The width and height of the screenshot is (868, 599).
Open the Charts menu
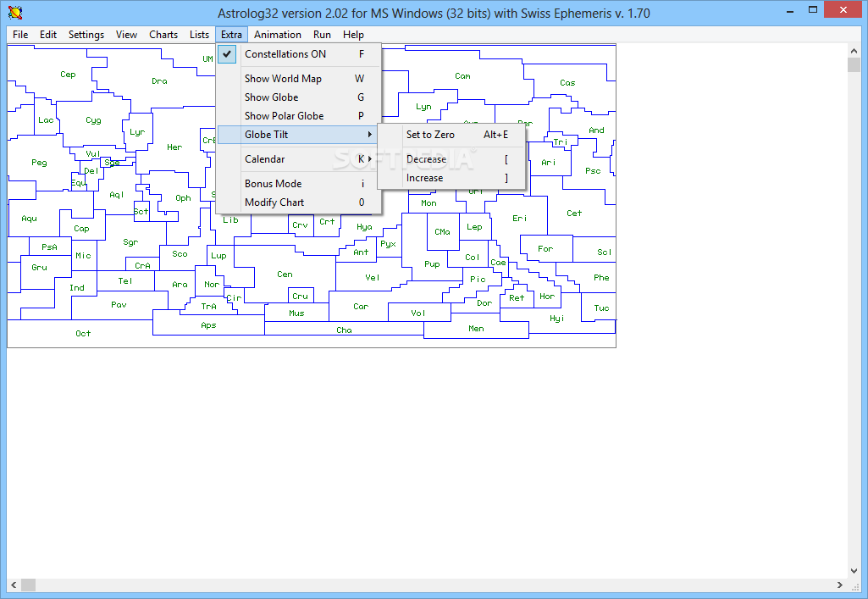(163, 35)
